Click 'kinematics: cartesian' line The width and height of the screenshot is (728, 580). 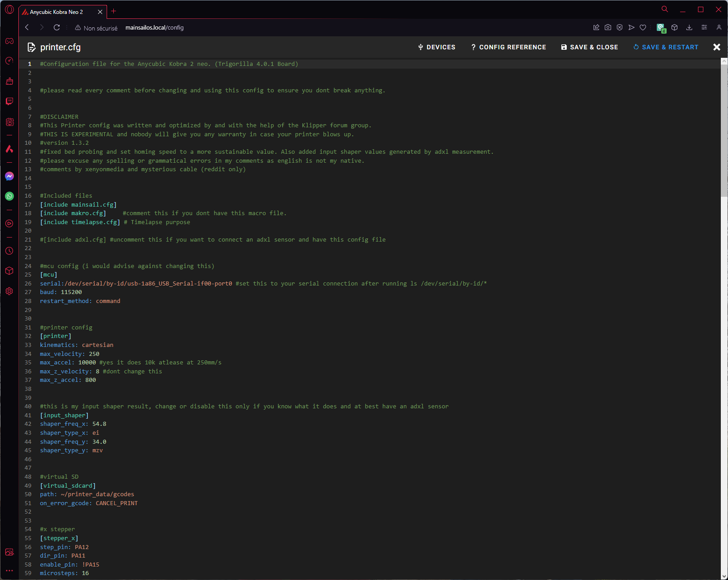77,345
